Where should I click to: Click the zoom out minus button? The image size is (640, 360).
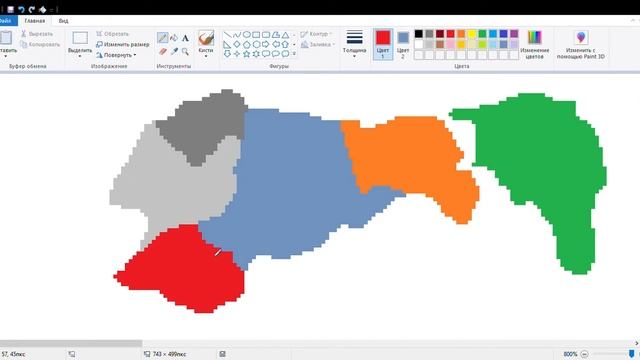pos(584,354)
